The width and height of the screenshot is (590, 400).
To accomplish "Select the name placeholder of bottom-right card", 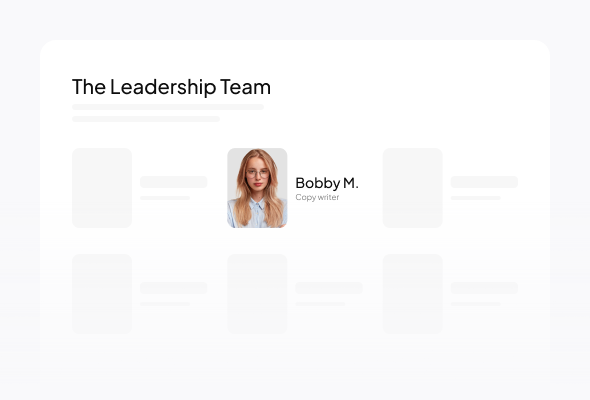I will point(484,288).
